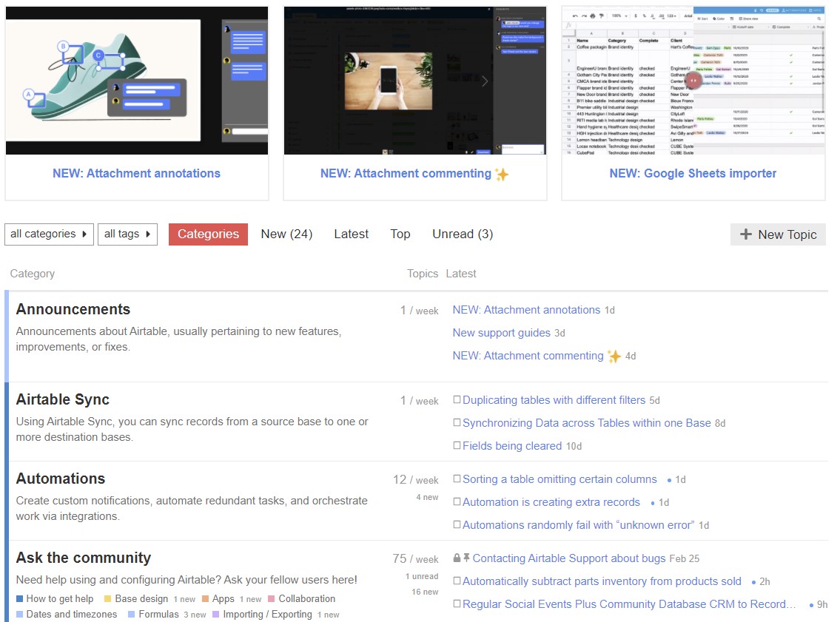The width and height of the screenshot is (840, 622).
Task: Open the Formulas subcategory
Action: pos(158,614)
